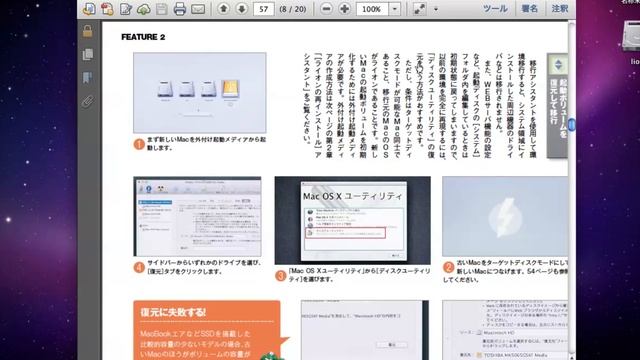
Task: Open the zoom level dropdown arrow
Action: click(x=395, y=9)
